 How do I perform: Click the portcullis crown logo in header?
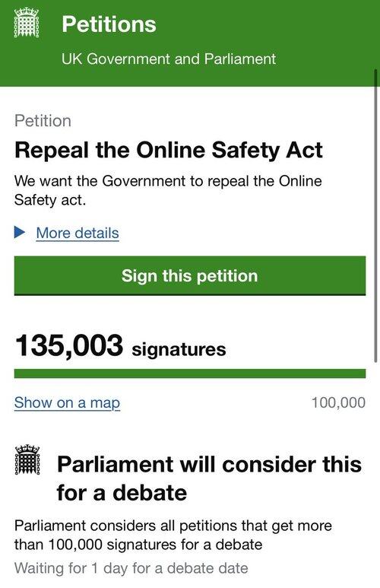pyautogui.click(x=27, y=23)
